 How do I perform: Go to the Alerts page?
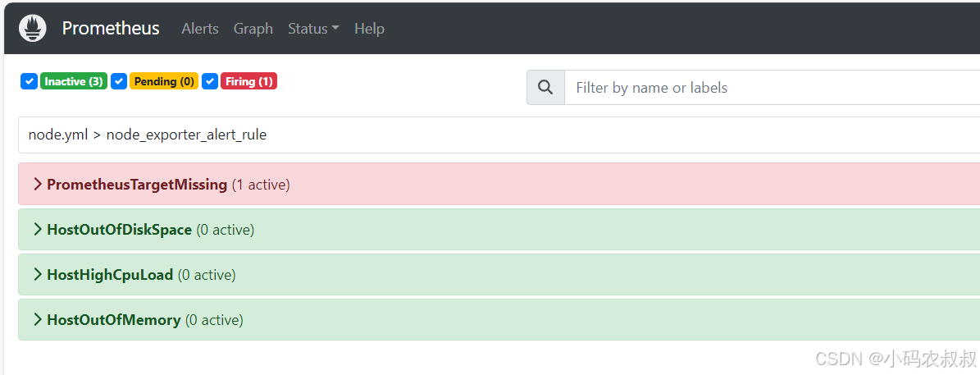tap(200, 29)
